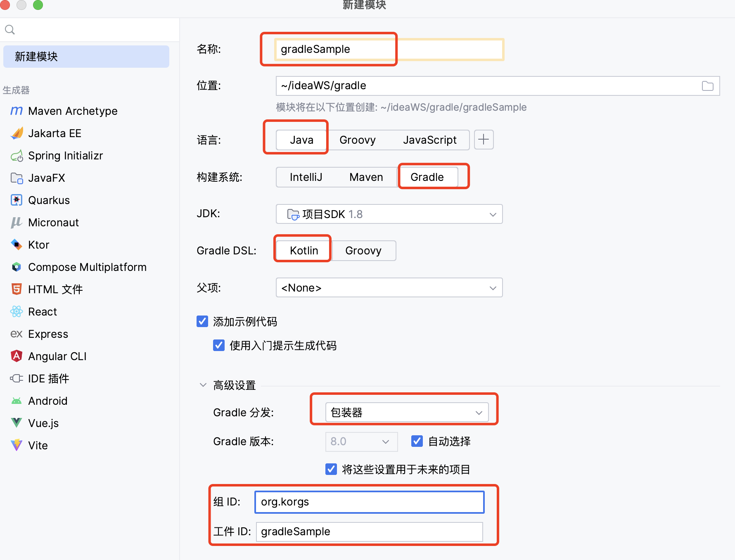The image size is (735, 560).
Task: Collapse the 高级设置 section
Action: click(x=203, y=384)
